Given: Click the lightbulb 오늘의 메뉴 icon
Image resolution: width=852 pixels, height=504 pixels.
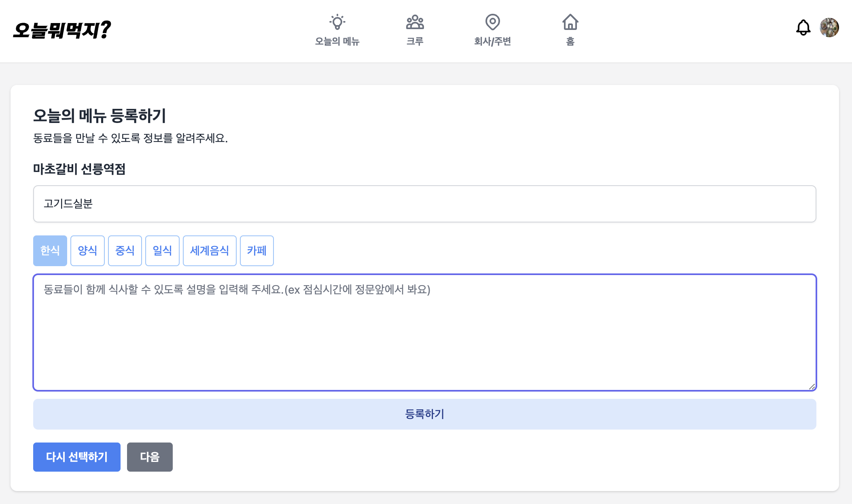Looking at the screenshot, I should click(337, 22).
